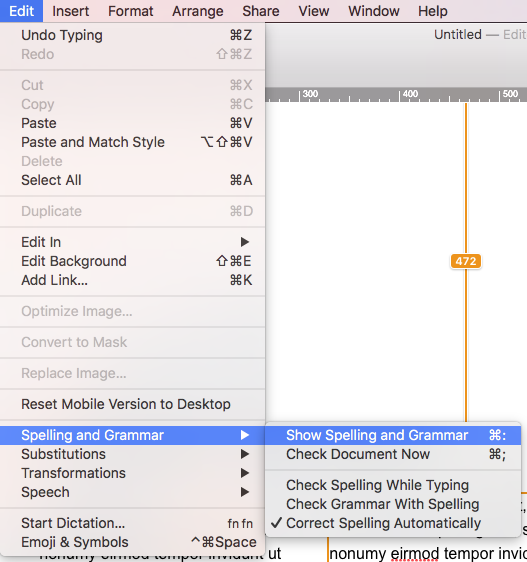Open the Add Link… dialog
Image resolution: width=527 pixels, height=562 pixels.
pos(132,280)
